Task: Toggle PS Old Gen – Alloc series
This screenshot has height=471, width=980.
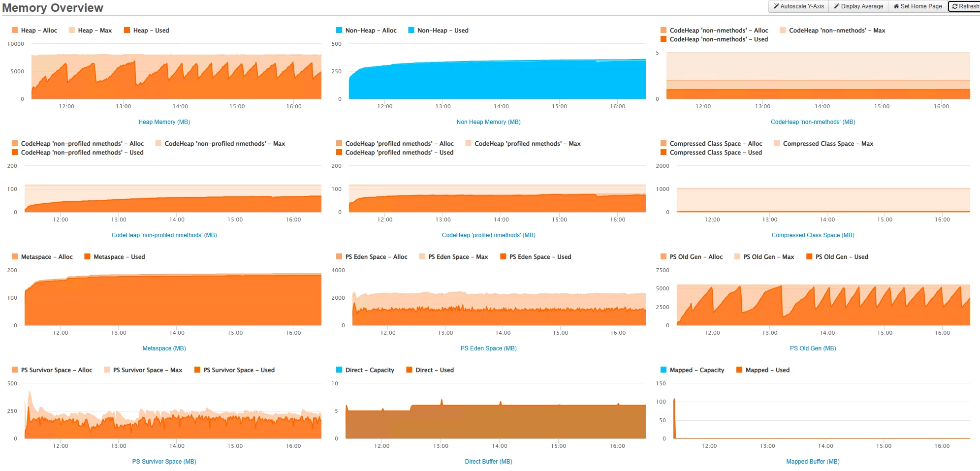Action: 692,257
